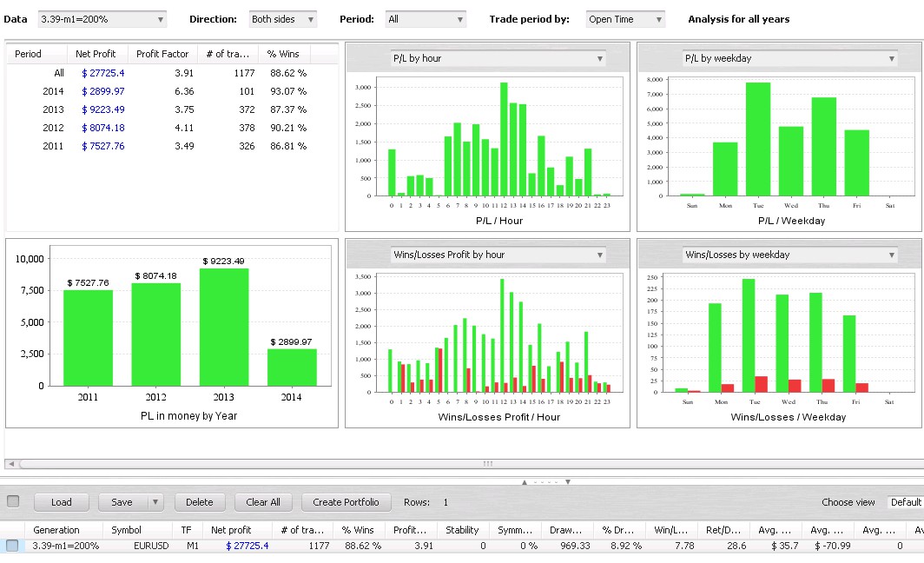Select the 2012 period row
The image size is (924, 563).
172,128
